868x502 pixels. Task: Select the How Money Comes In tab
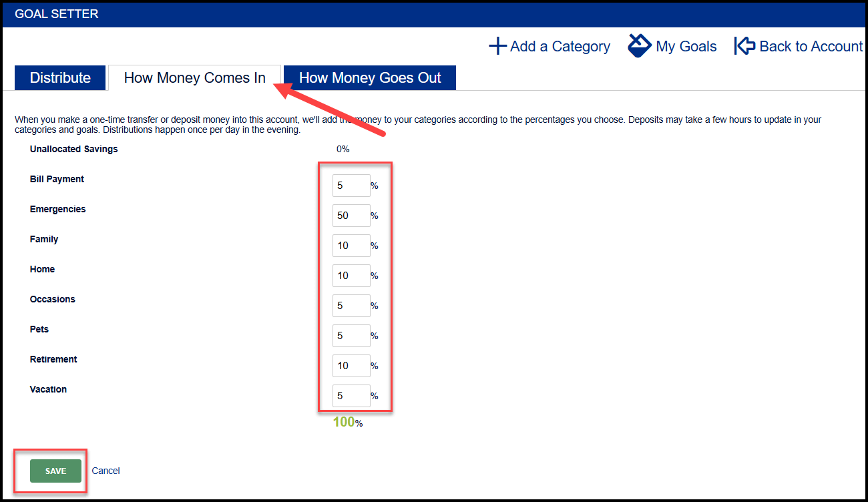pyautogui.click(x=194, y=78)
